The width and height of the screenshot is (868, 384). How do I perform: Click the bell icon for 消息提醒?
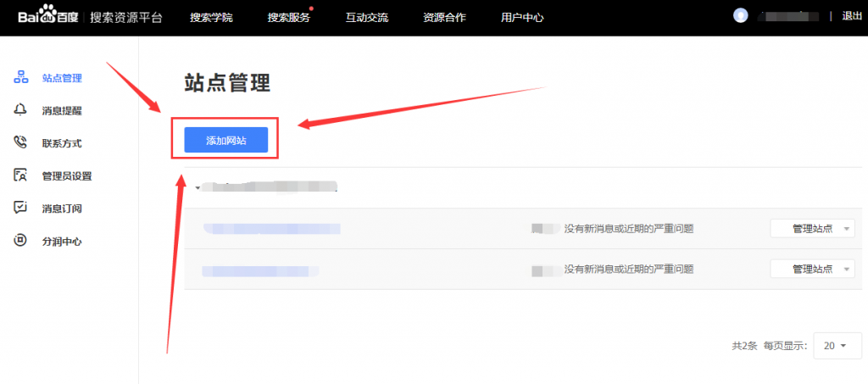(x=20, y=110)
